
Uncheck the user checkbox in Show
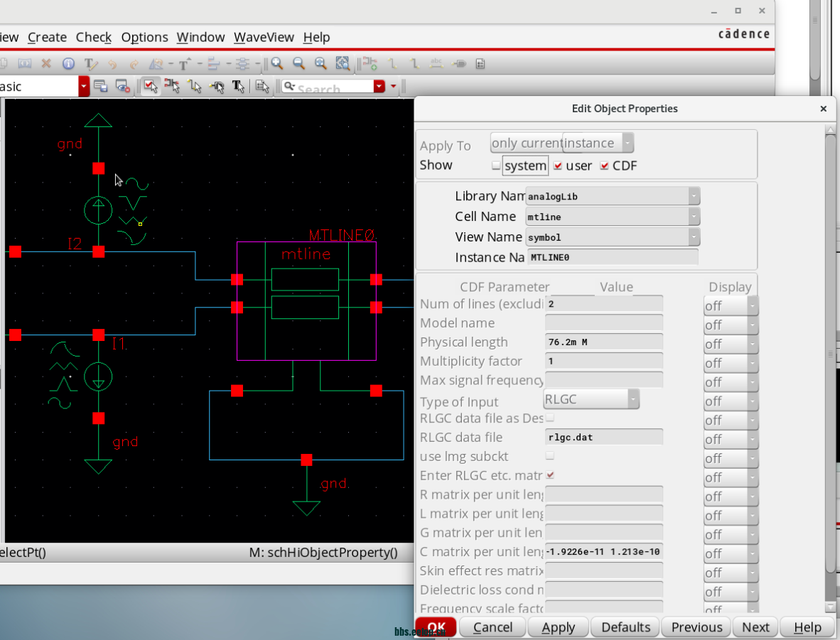click(x=558, y=166)
